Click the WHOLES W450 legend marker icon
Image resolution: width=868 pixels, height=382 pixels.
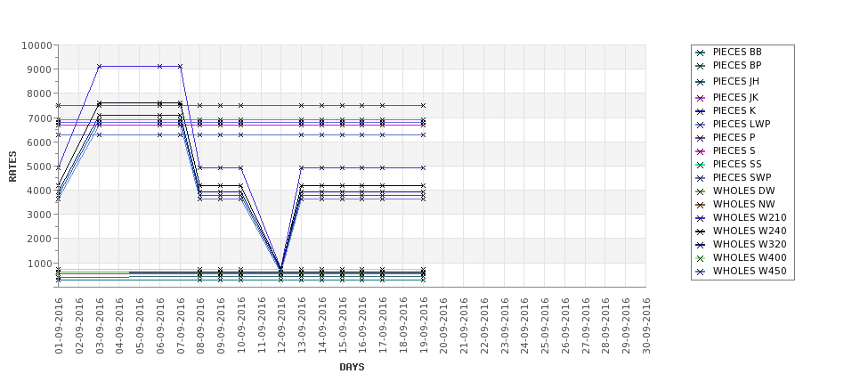[701, 272]
